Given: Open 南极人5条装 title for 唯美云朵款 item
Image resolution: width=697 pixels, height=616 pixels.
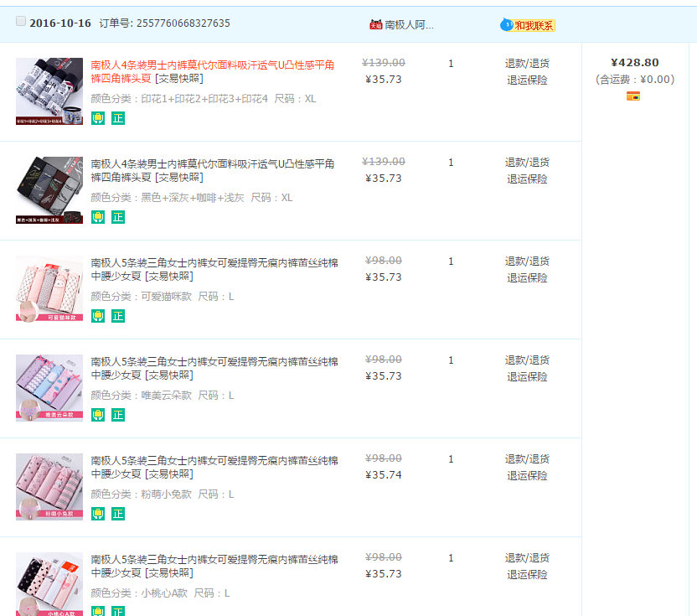Looking at the screenshot, I should pyautogui.click(x=214, y=368).
